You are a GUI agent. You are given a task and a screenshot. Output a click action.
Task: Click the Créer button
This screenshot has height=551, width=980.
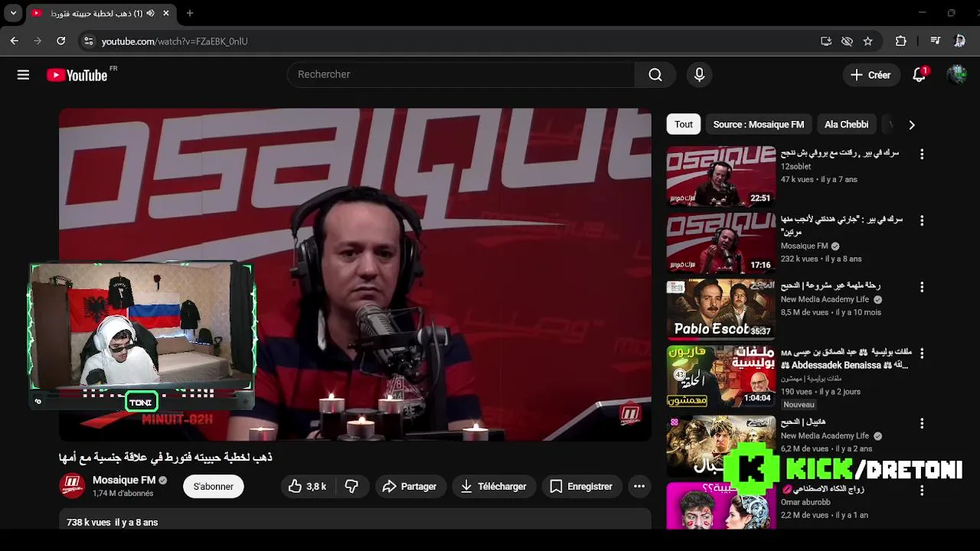[x=871, y=75]
